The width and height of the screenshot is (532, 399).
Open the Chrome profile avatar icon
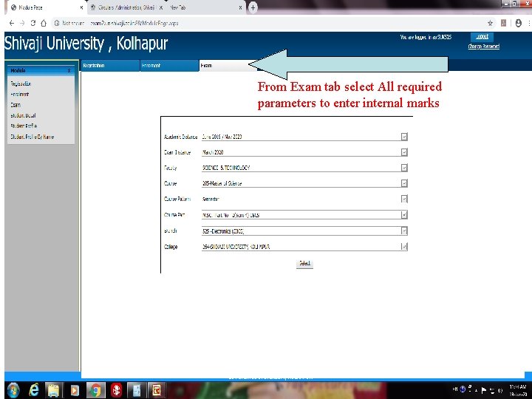(x=518, y=23)
